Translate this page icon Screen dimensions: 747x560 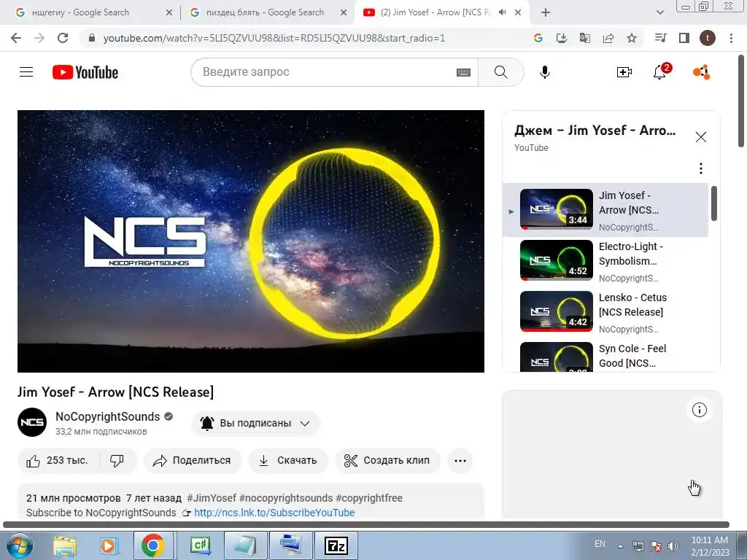point(584,38)
